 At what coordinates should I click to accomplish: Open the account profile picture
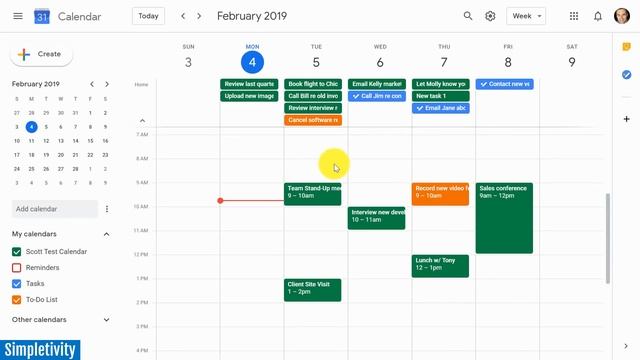[x=622, y=16]
